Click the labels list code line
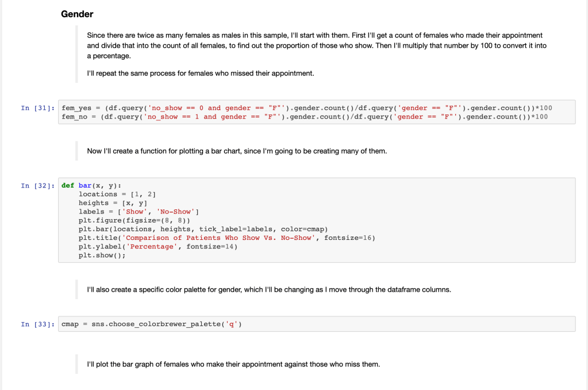588x390 pixels. click(x=139, y=212)
